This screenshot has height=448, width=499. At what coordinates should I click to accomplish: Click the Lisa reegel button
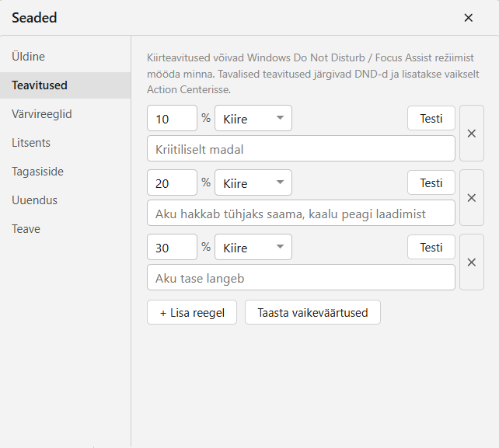point(192,312)
